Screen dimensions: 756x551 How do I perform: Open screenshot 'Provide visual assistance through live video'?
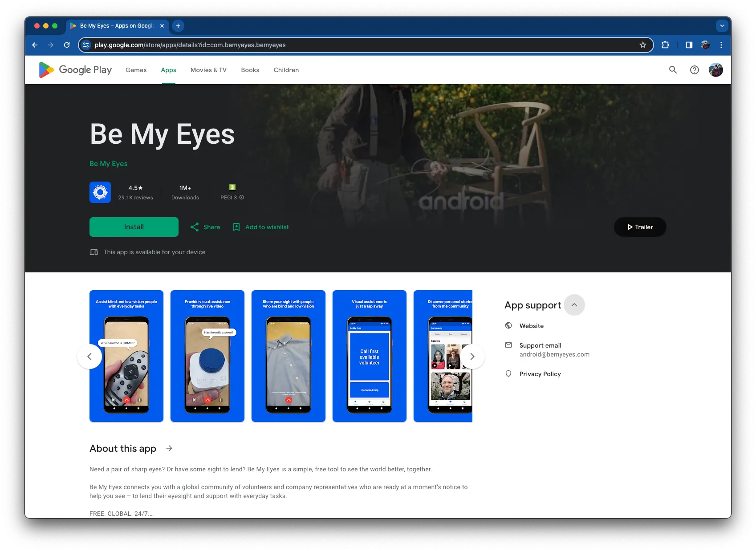click(207, 356)
